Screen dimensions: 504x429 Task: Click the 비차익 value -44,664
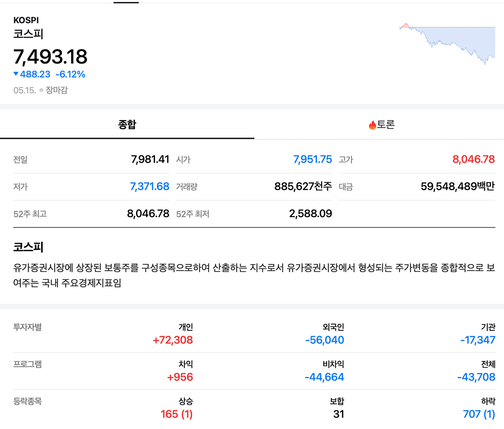(x=324, y=377)
